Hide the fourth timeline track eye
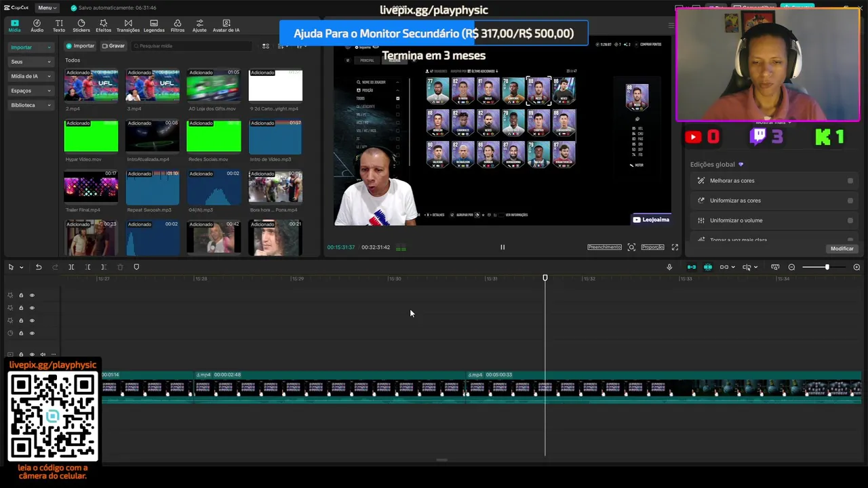This screenshot has height=488, width=868. (32, 333)
